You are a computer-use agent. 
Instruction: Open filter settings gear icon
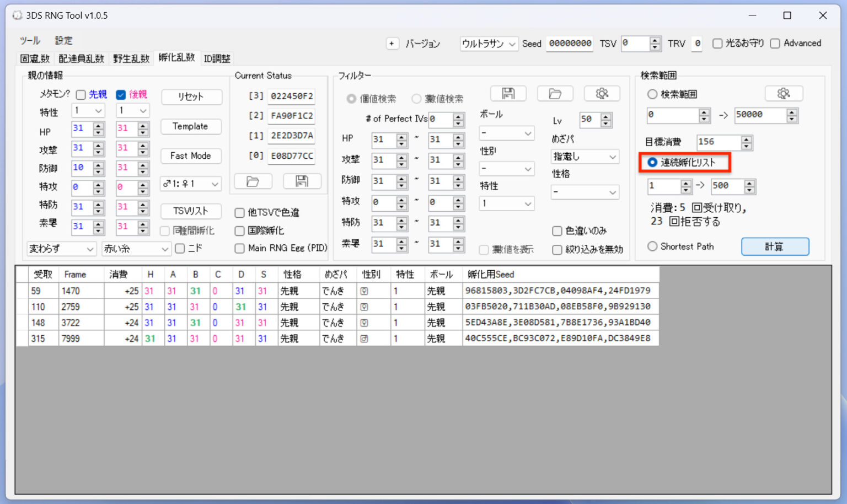tap(602, 94)
